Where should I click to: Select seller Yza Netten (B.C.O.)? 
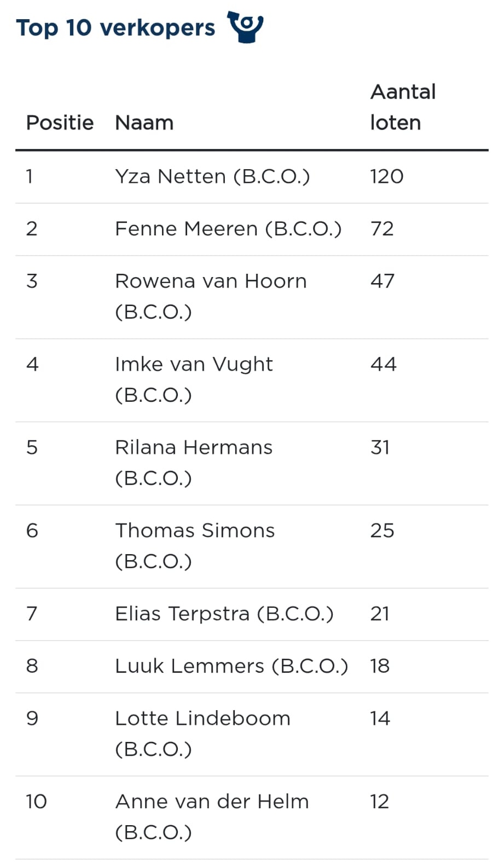click(212, 176)
